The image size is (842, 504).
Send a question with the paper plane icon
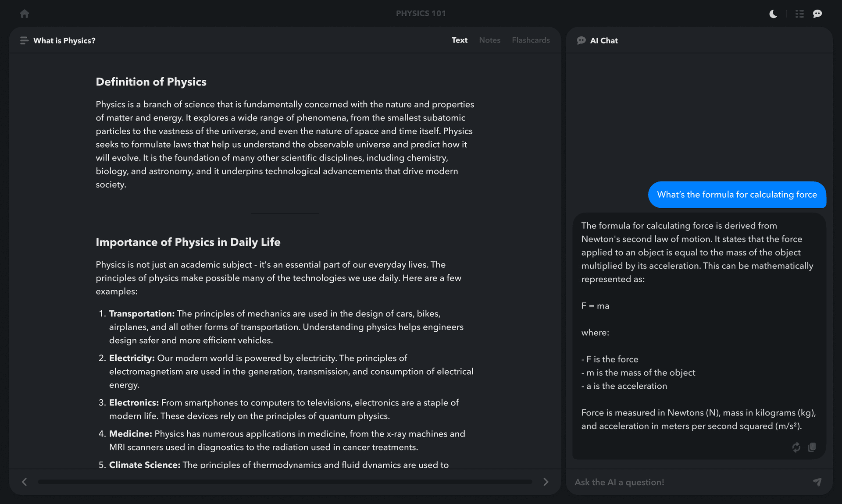pos(817,482)
